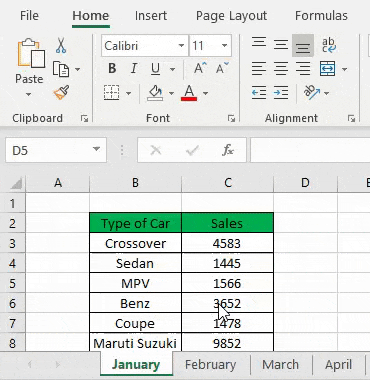Increase font size with larger A
Viewport: 370px width, 380px height.
pos(200,68)
